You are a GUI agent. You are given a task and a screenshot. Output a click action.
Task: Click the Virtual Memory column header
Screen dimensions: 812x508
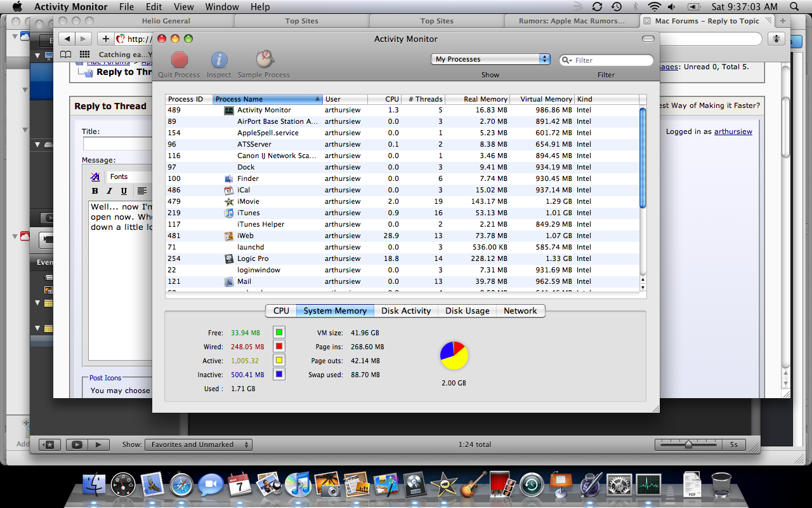tap(542, 99)
